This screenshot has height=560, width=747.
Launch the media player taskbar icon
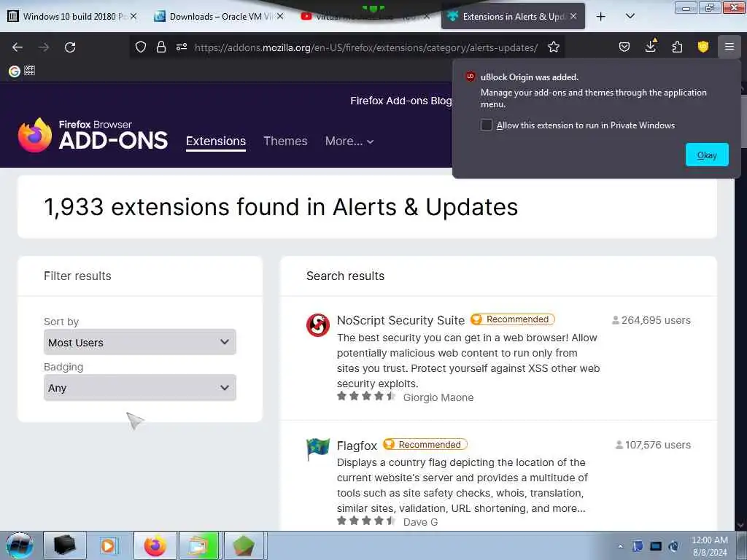(x=109, y=545)
